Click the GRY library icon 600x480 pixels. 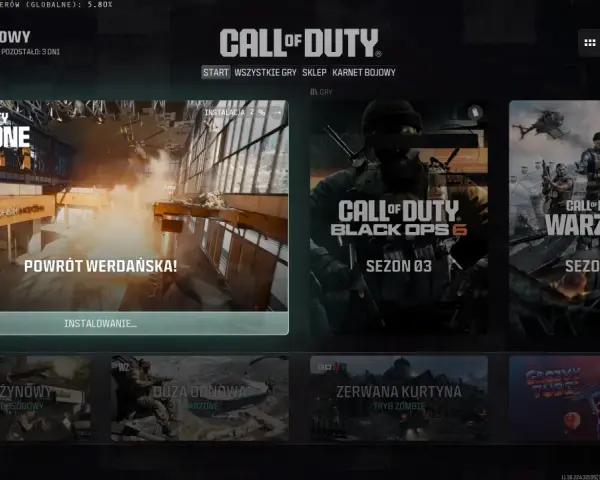point(314,92)
